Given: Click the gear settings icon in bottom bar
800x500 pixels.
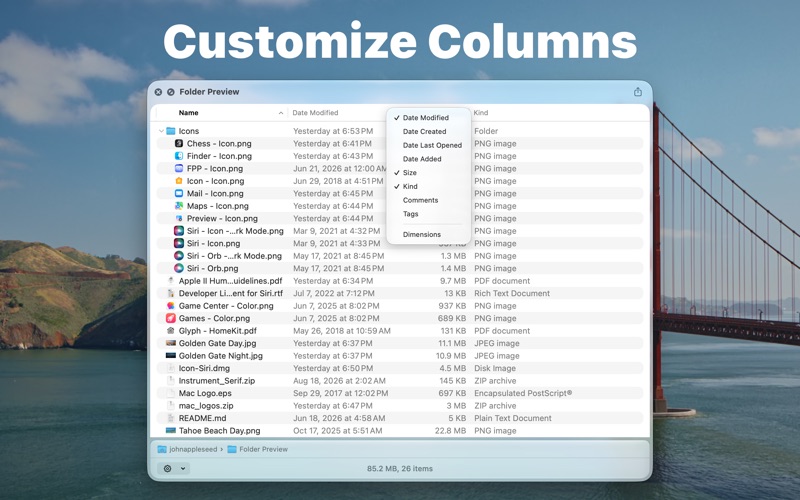Looking at the screenshot, I should [167, 468].
